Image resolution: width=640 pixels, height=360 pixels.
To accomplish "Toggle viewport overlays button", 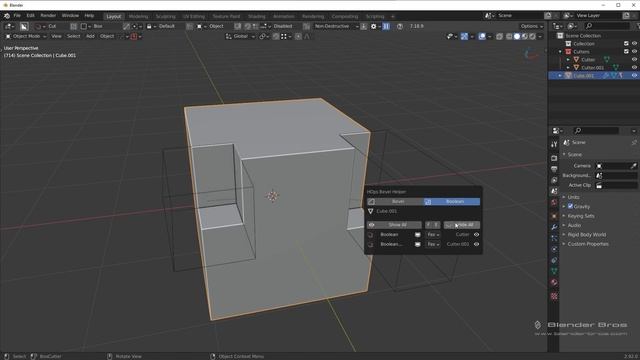I will (482, 36).
